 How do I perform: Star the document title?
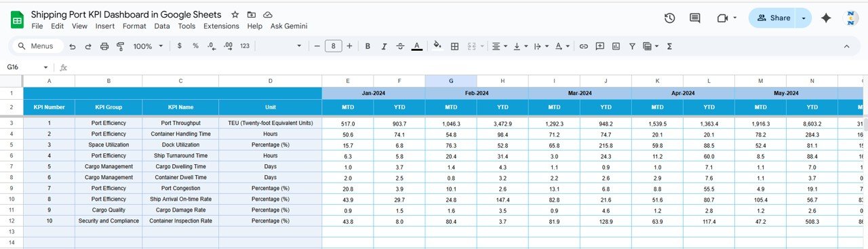[x=235, y=14]
